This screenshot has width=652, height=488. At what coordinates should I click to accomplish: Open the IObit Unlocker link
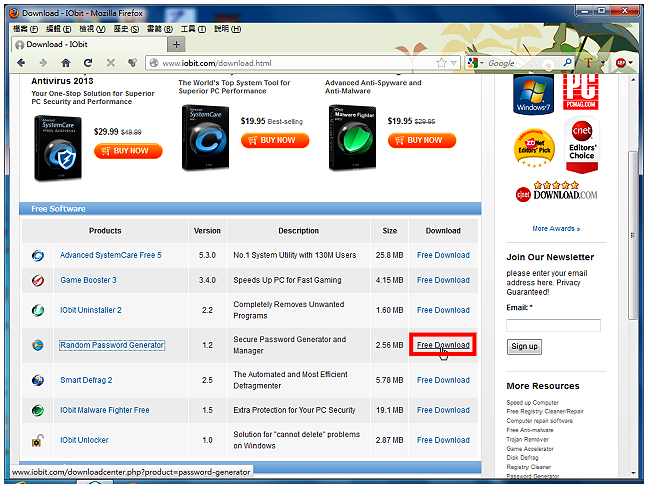84,440
